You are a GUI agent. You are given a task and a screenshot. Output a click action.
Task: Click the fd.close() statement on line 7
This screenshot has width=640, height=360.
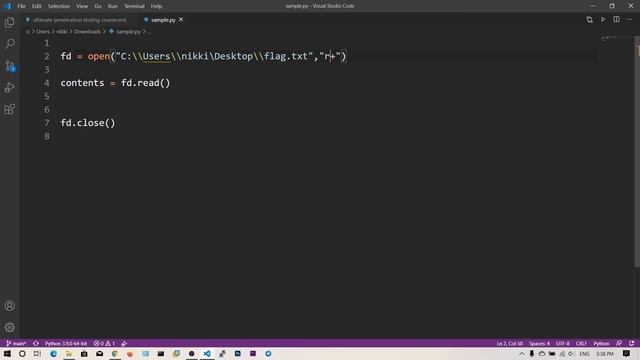(88, 123)
